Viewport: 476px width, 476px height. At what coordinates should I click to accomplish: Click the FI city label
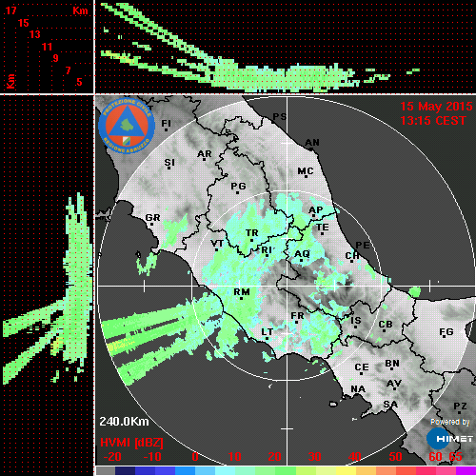point(166,123)
